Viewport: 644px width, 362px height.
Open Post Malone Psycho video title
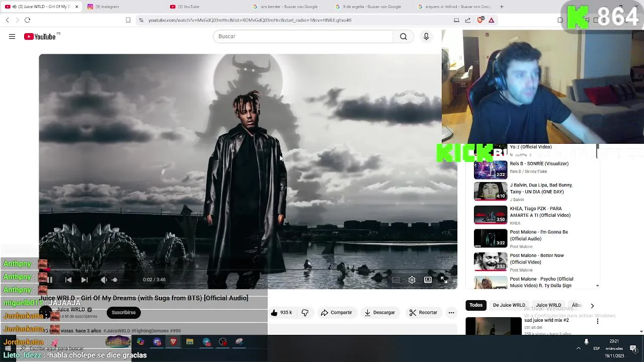pyautogui.click(x=541, y=282)
